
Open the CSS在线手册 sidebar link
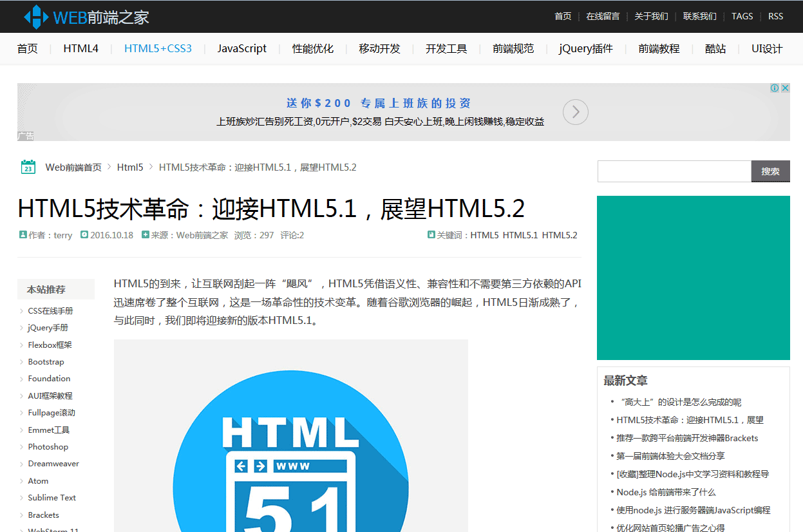coord(50,310)
